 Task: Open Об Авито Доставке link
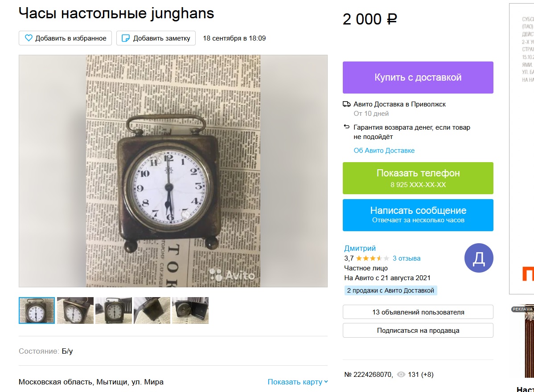point(384,151)
